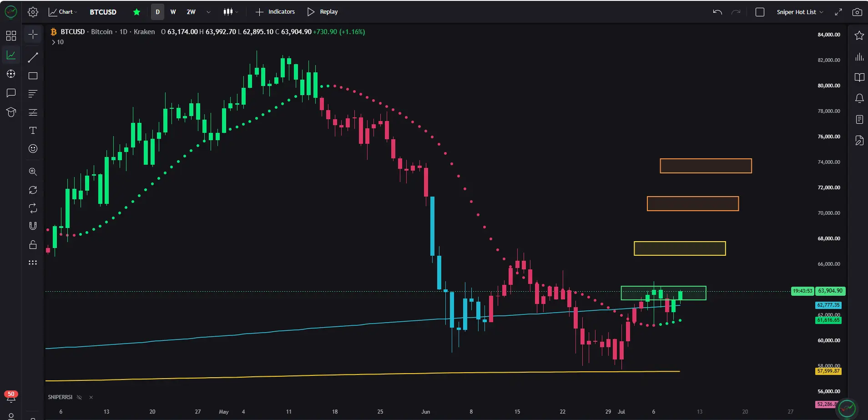
Task: Click the round green logo button bottom right
Action: (847, 408)
